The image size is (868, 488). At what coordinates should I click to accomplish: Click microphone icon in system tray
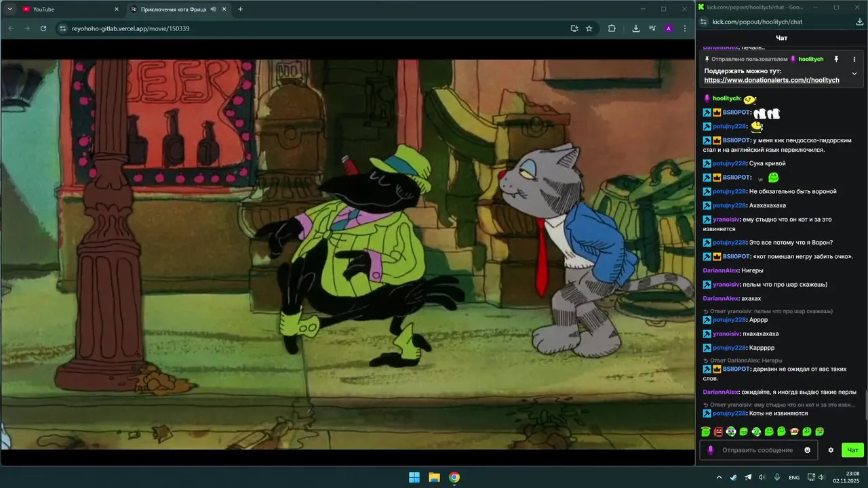777,477
